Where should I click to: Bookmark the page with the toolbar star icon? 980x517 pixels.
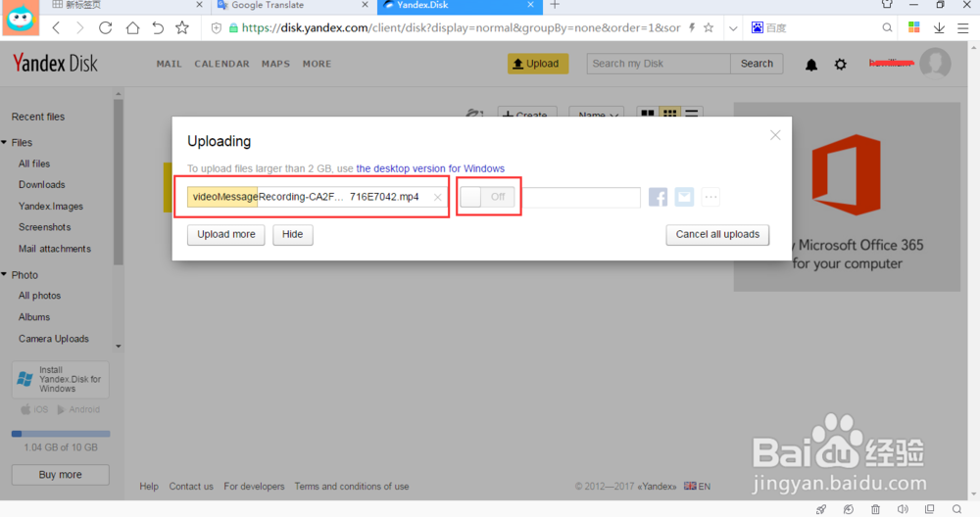click(182, 28)
